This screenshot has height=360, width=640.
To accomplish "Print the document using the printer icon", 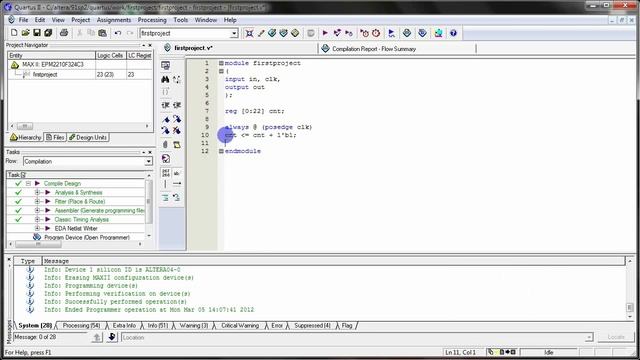I will [64, 33].
